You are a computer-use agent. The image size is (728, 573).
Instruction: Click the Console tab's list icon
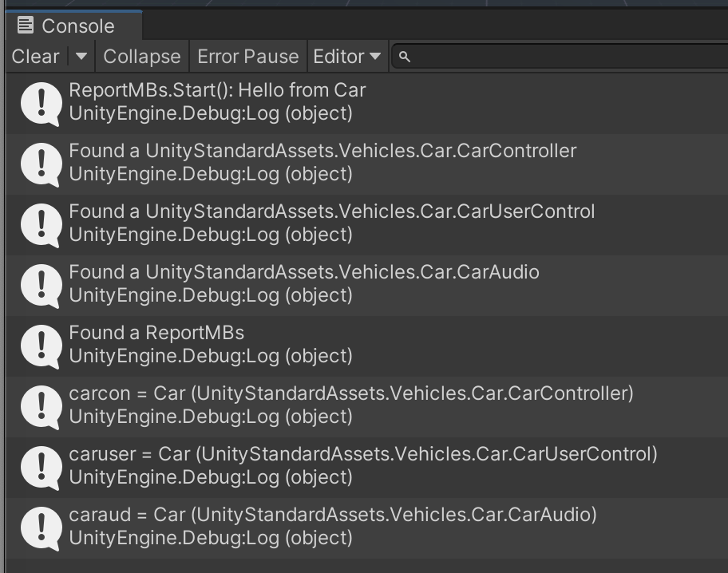[26, 26]
